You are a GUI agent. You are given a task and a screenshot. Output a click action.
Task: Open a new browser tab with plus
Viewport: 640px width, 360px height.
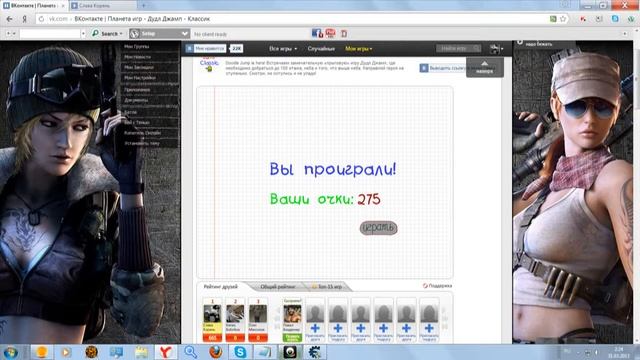(x=144, y=5)
